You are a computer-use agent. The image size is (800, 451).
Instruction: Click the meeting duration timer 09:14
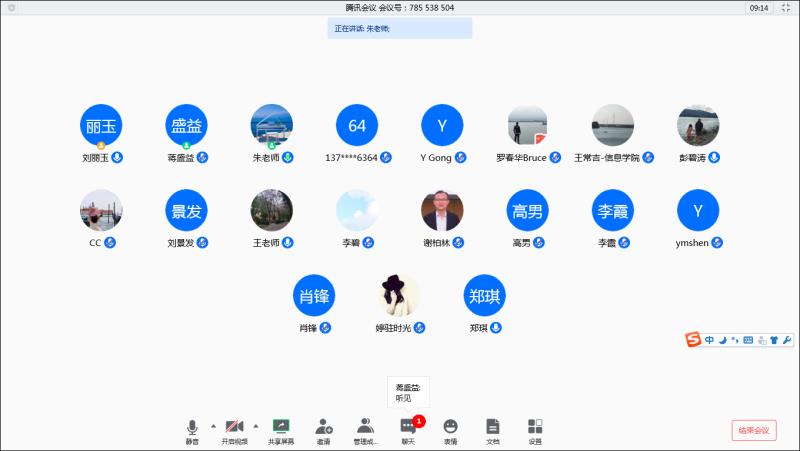759,8
